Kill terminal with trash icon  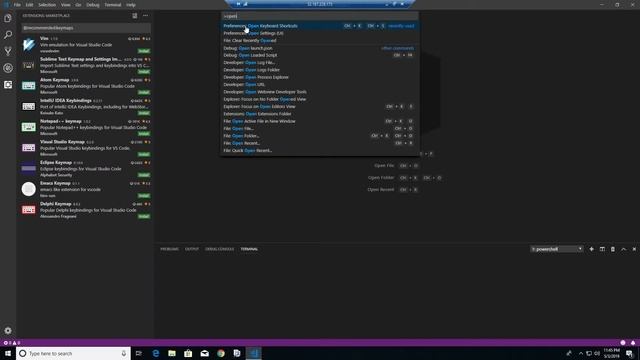click(x=613, y=249)
